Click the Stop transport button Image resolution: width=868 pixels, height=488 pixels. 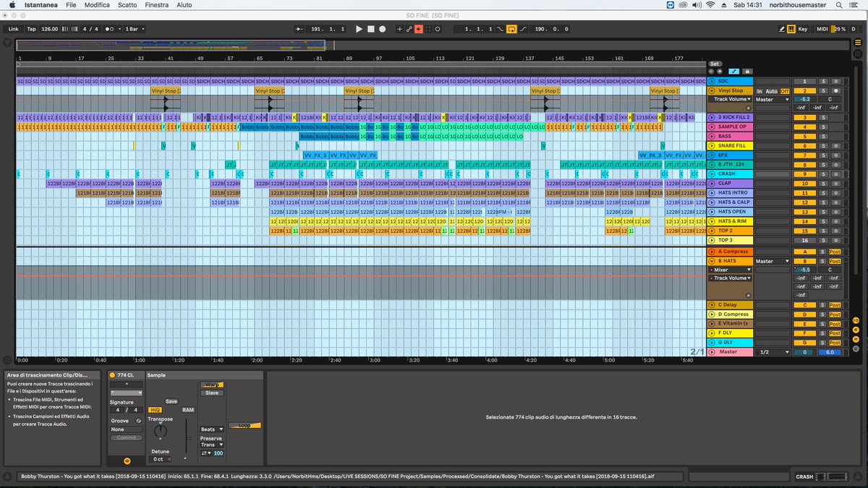click(x=371, y=29)
